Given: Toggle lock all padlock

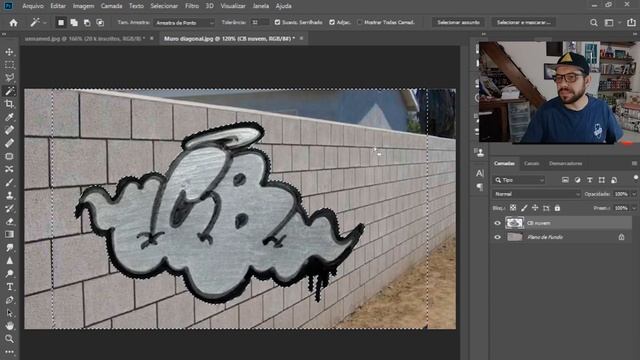Looking at the screenshot, I should click(557, 208).
